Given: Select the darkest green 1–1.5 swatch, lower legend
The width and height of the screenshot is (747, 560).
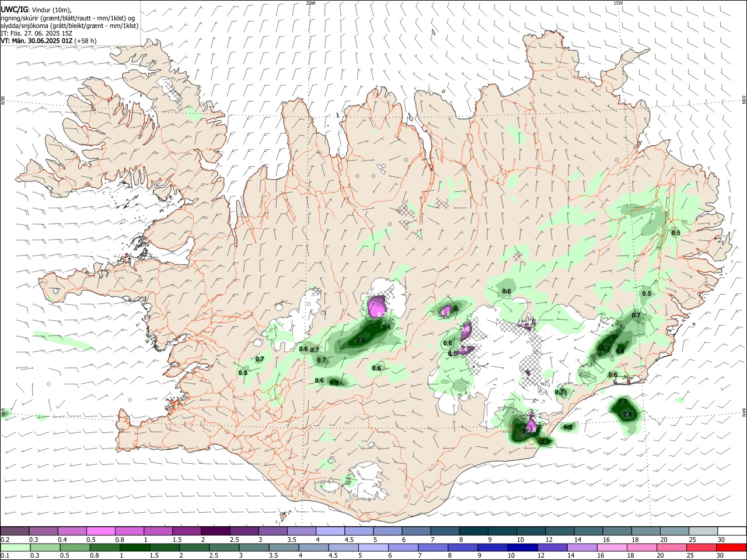Looking at the screenshot, I should (x=135, y=548).
